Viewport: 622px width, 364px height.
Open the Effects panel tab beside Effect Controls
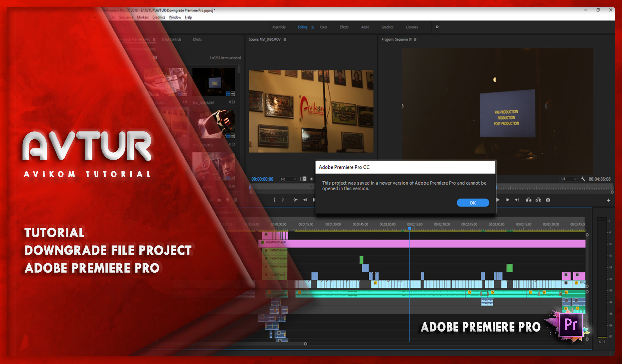197,39
